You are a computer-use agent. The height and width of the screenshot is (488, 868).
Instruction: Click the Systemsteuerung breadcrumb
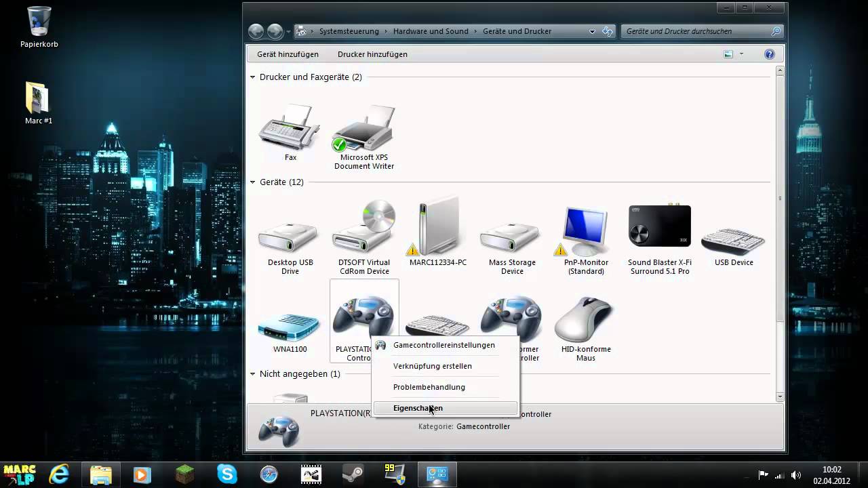tap(348, 31)
